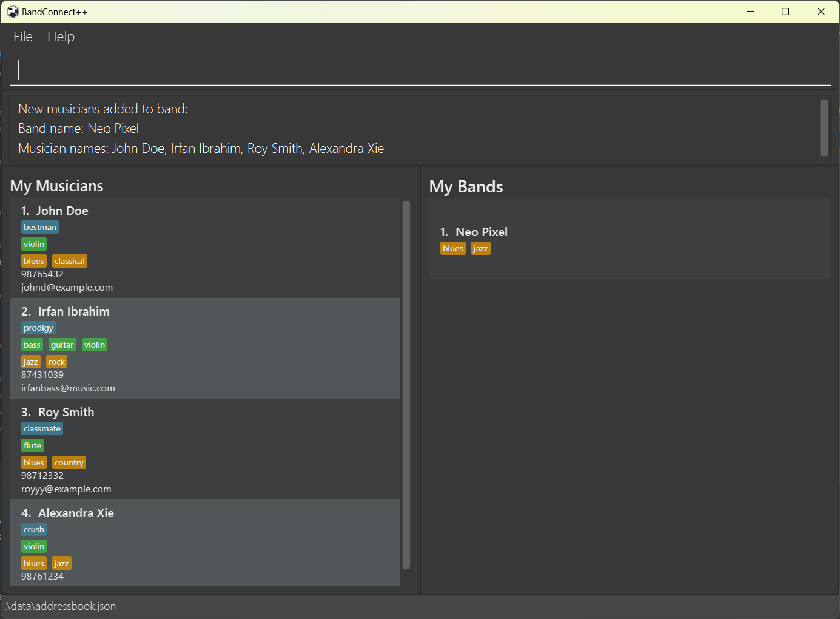Click the BandConnect++ app icon in title bar

click(13, 12)
